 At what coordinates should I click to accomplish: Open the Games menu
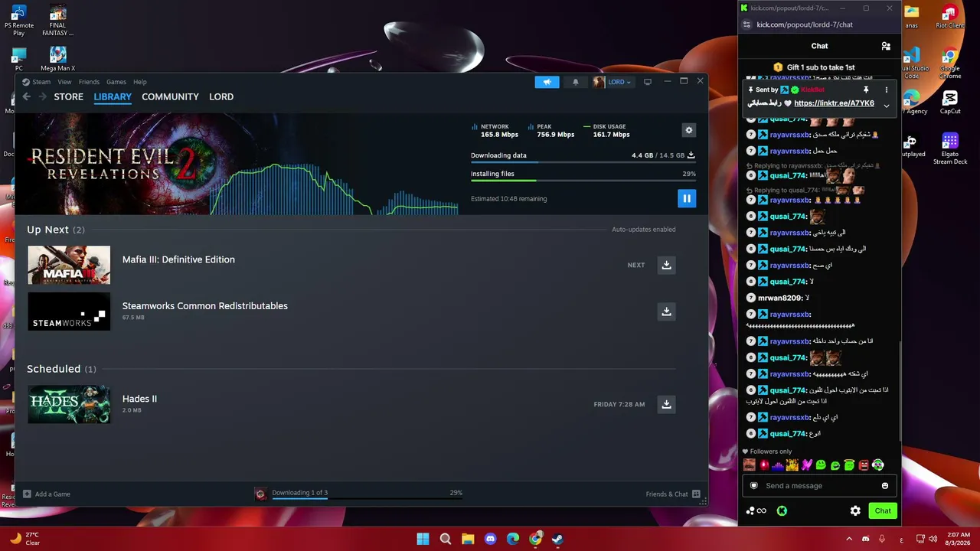(x=116, y=82)
